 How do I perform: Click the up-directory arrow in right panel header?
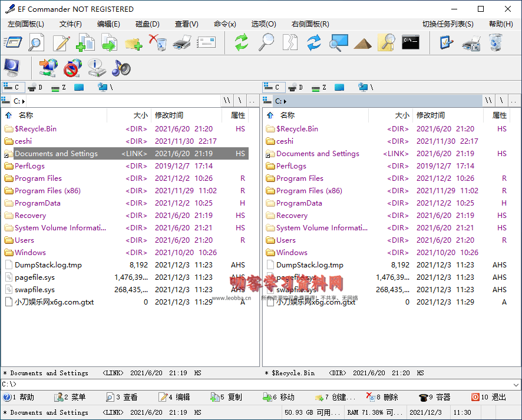pyautogui.click(x=270, y=115)
